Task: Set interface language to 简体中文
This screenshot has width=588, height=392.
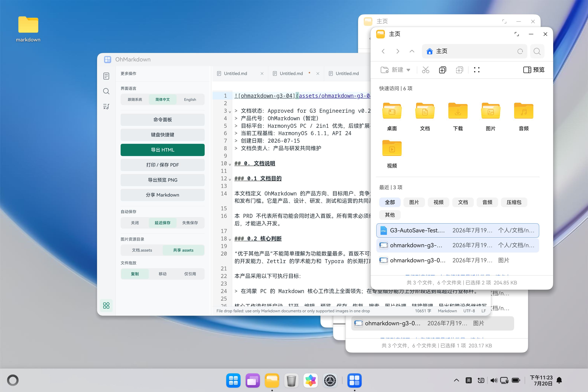Action: (162, 100)
